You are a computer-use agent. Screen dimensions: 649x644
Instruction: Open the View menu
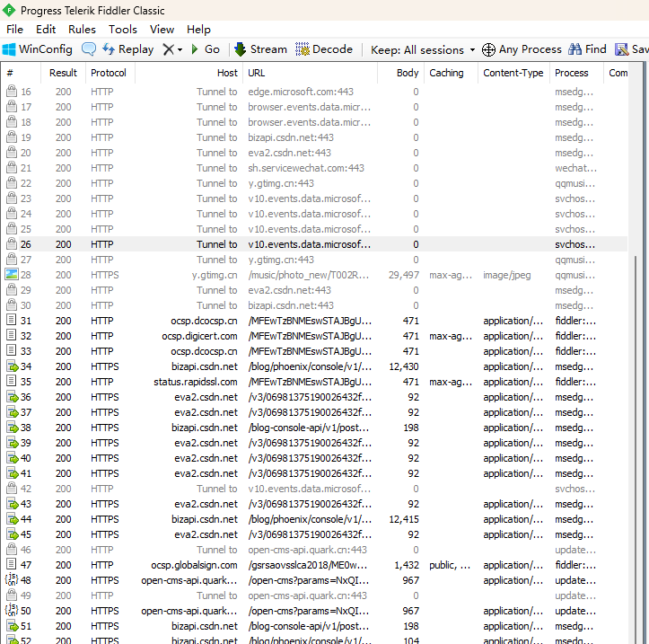click(162, 30)
